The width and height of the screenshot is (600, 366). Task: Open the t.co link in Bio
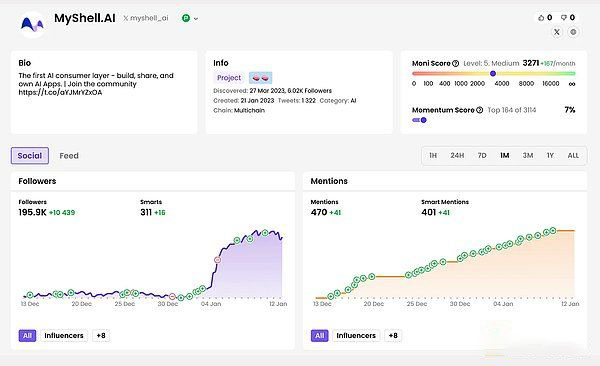[60, 92]
